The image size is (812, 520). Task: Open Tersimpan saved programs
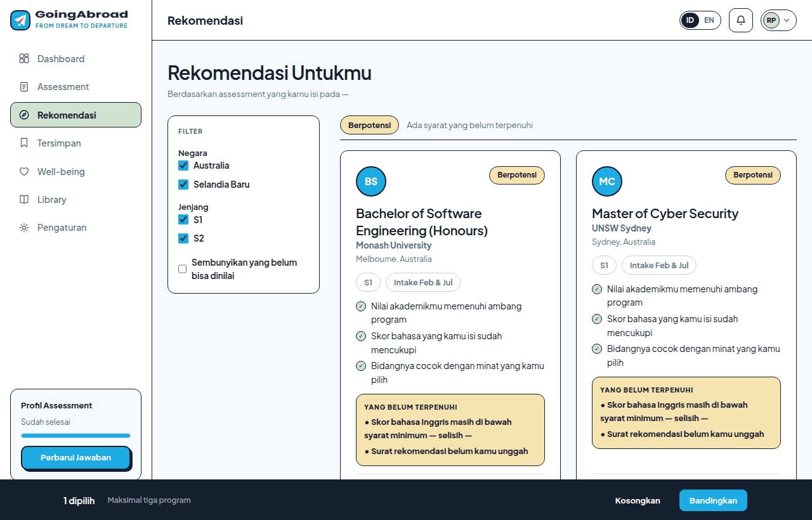tap(75, 143)
